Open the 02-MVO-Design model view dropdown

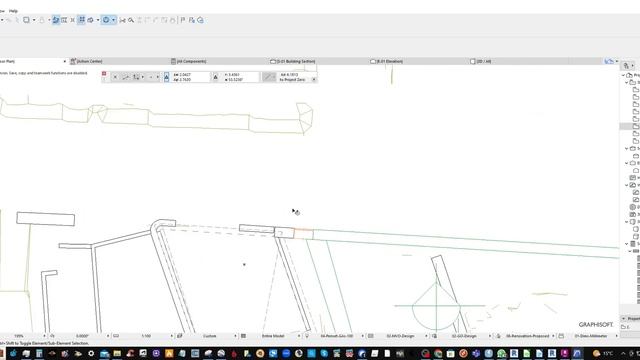click(x=426, y=336)
